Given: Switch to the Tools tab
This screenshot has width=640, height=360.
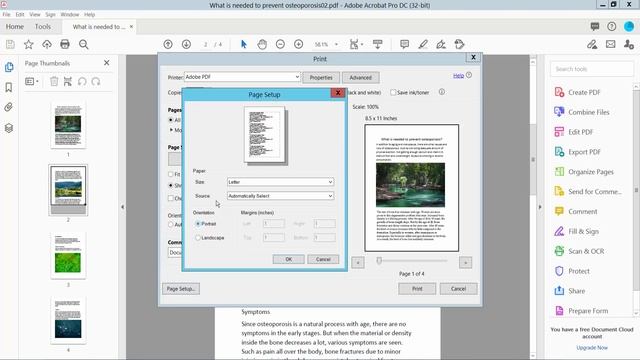Looking at the screenshot, I should tap(43, 27).
